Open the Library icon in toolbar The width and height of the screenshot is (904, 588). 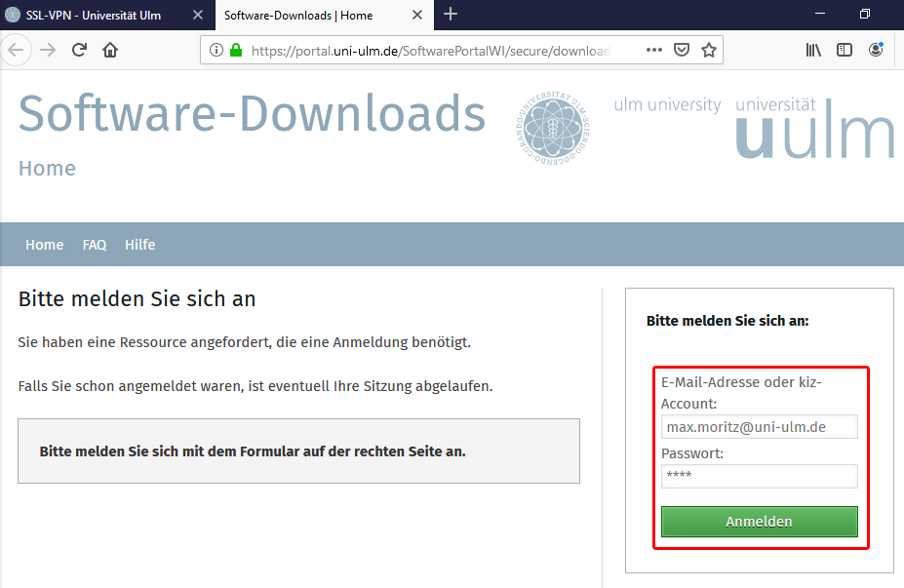[x=813, y=50]
